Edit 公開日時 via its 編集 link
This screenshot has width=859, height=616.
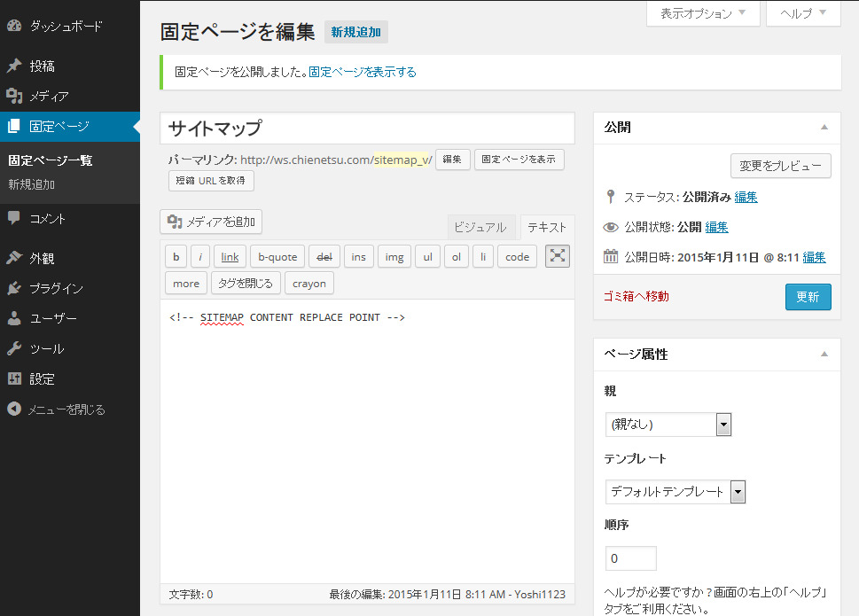click(814, 257)
